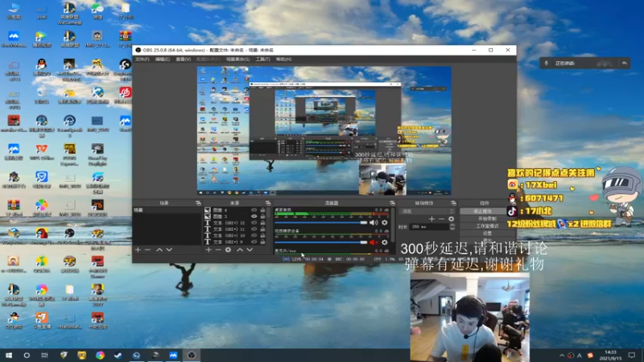The width and height of the screenshot is (644, 362).
Task: Open the action center notification icon
Action: coord(632,355)
